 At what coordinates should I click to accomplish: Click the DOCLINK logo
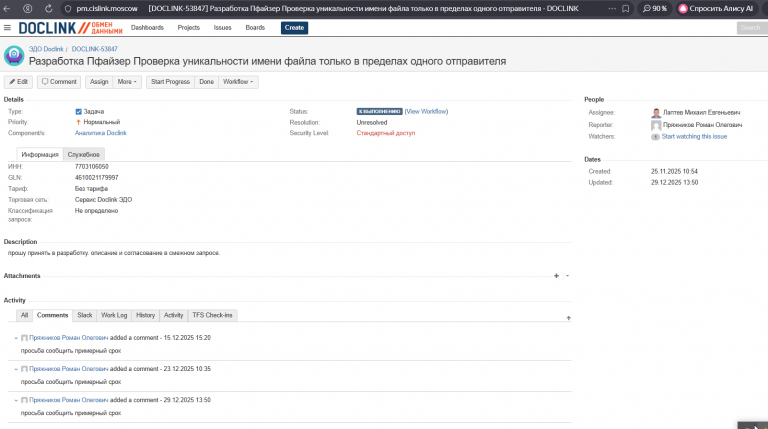[x=71, y=28]
